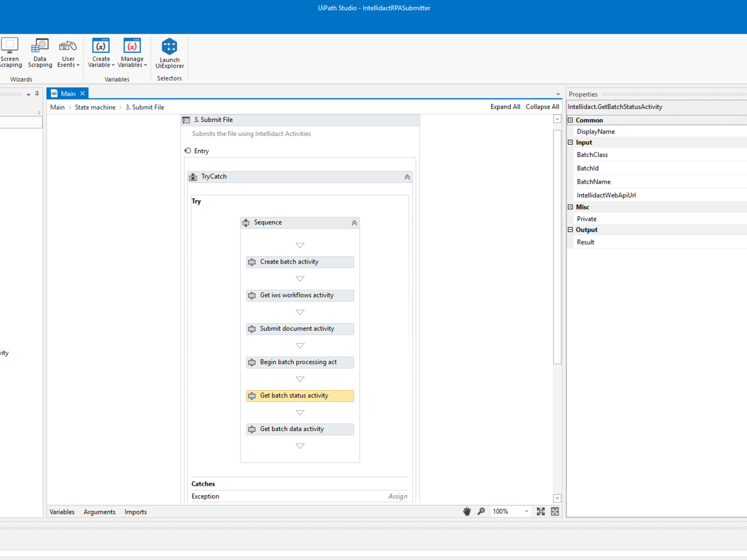Select the Exception catch row
The width and height of the screenshot is (747, 560).
tap(299, 496)
